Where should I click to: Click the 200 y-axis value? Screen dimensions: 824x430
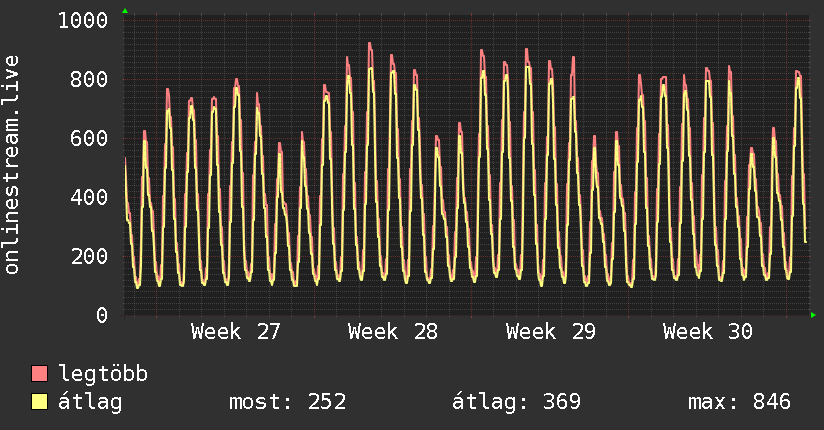coord(89,256)
